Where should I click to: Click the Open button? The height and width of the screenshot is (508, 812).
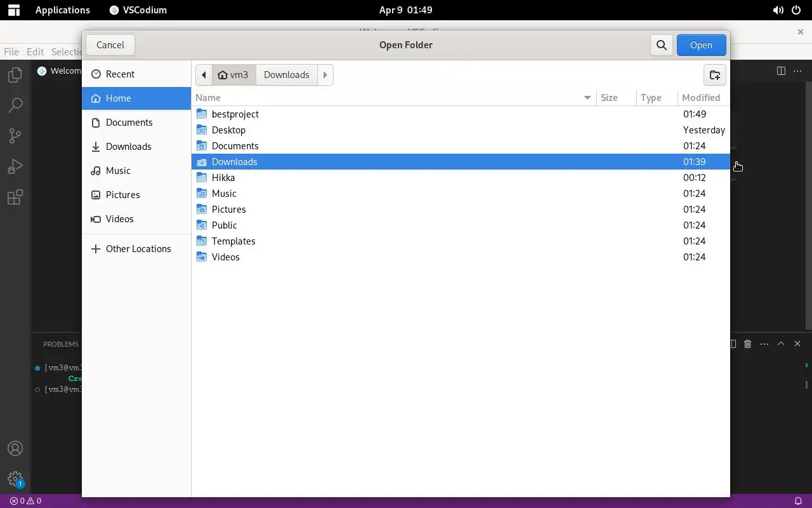point(701,45)
